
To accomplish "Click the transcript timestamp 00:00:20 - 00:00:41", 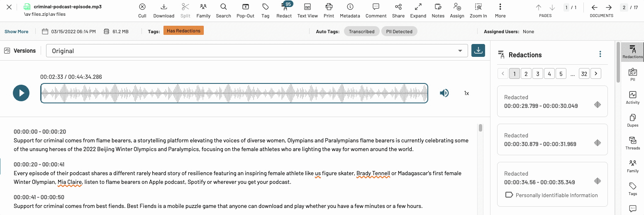I will click(x=39, y=164).
